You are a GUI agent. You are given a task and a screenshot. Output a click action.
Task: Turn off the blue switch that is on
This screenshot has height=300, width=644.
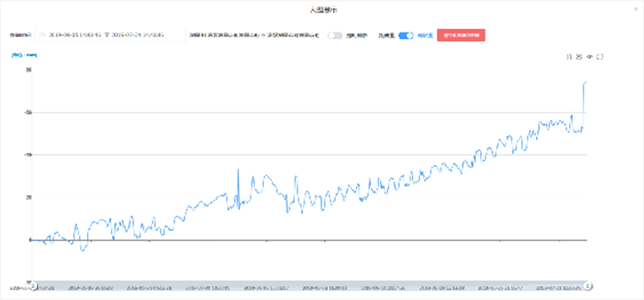tap(406, 35)
